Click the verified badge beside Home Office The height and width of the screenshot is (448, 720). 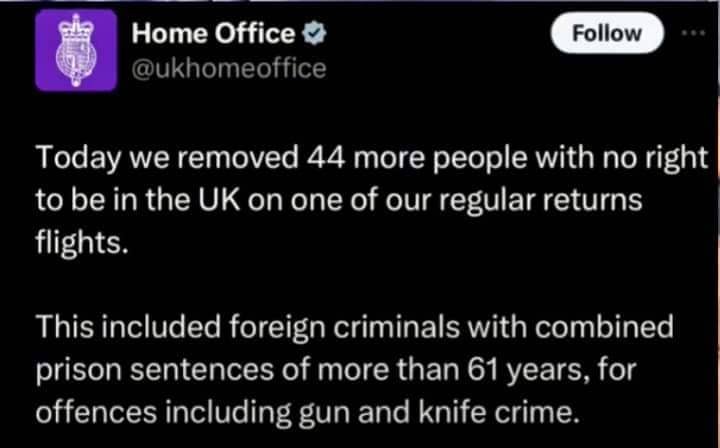point(312,34)
